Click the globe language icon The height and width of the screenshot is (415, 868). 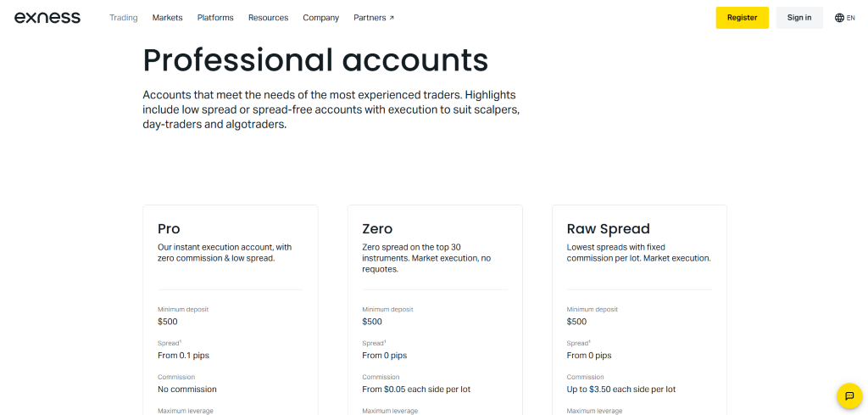tap(839, 18)
